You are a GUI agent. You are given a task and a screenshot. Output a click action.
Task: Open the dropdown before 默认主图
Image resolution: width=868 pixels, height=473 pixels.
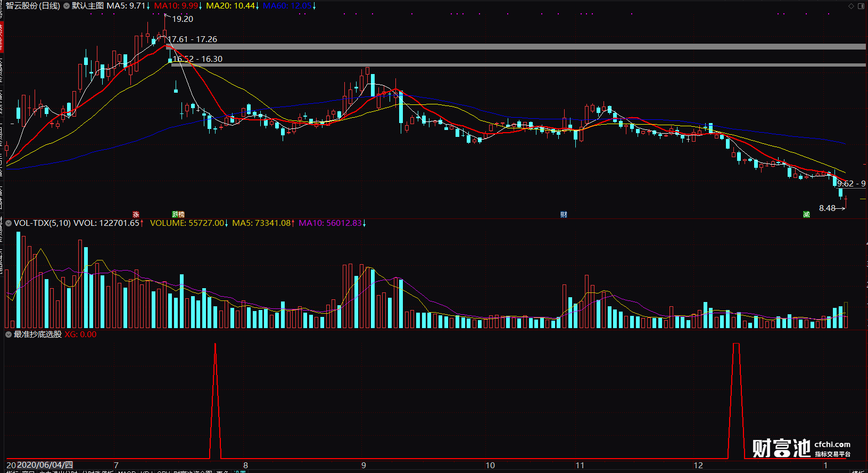(x=67, y=6)
